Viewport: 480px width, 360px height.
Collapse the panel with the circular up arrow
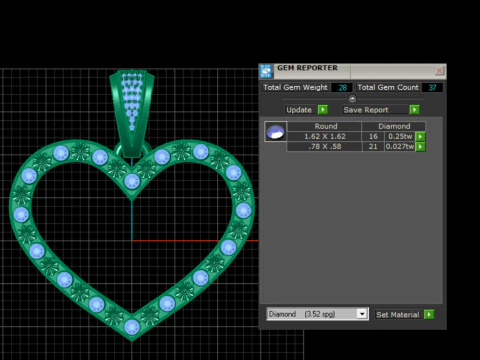(352, 99)
